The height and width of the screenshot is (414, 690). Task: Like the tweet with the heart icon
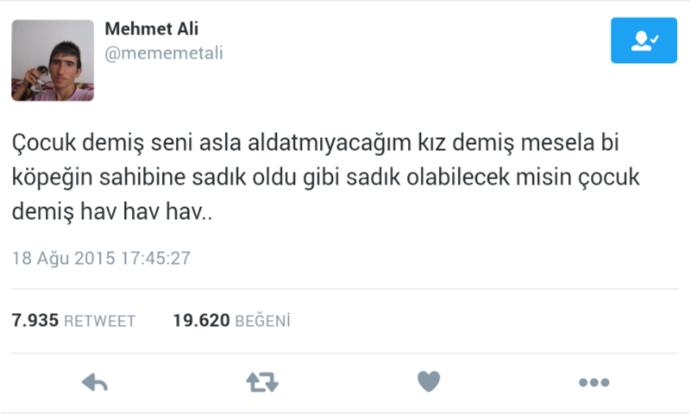[429, 381]
